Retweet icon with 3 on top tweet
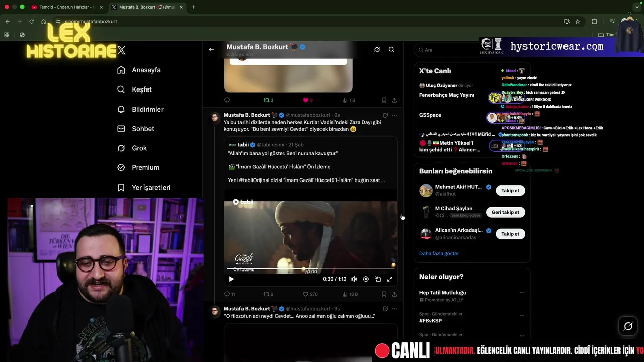 coord(268,100)
